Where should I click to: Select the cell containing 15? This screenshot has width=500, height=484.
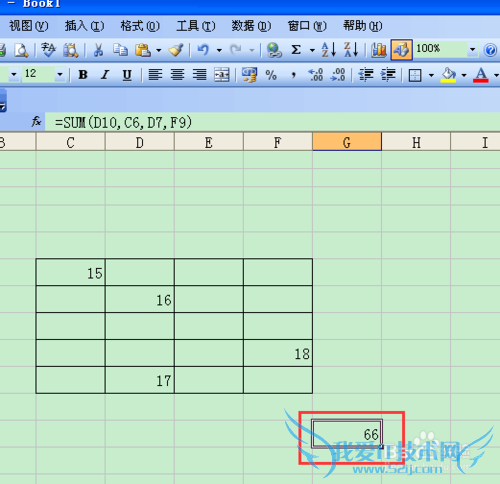tap(70, 272)
